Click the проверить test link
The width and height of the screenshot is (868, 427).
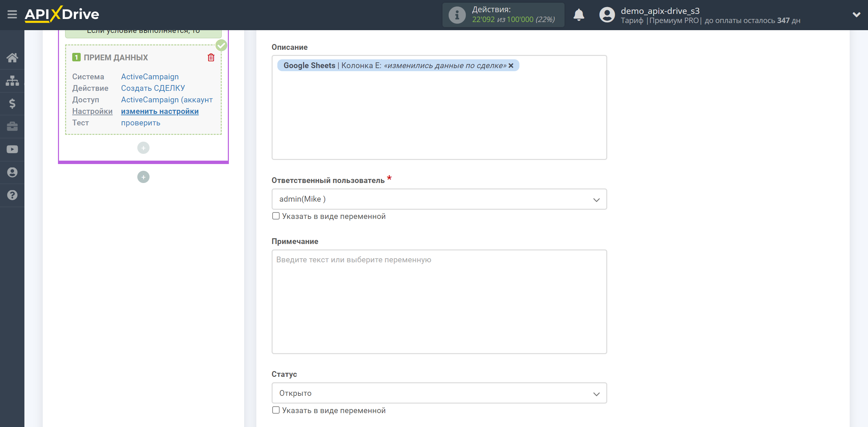pos(141,123)
